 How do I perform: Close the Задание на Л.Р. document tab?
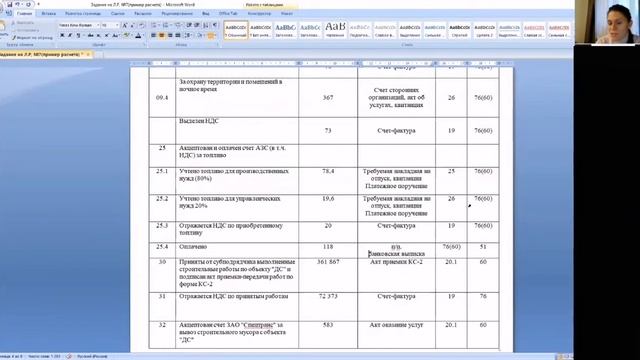pyautogui.click(x=88, y=54)
